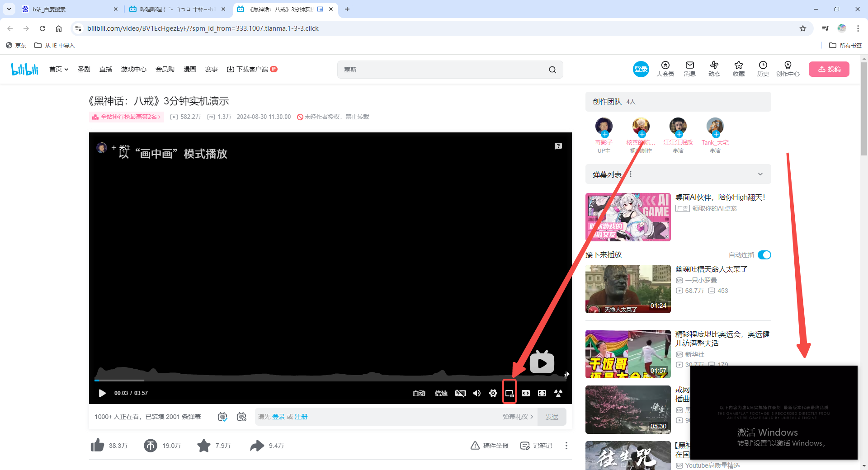Click player feedback question mark icon
868x470 pixels.
[558, 146]
